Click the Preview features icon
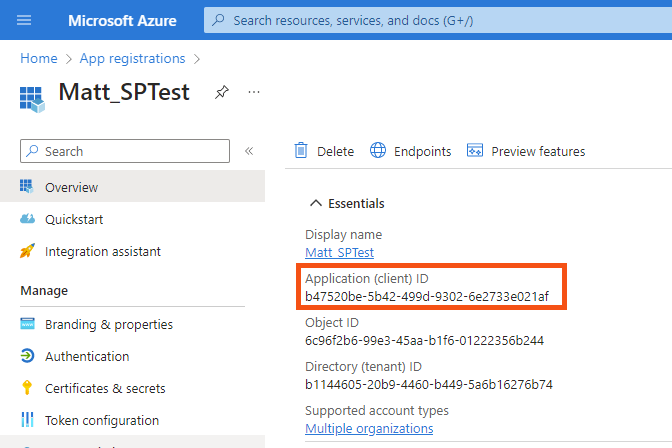The width and height of the screenshot is (672, 448). pos(475,151)
